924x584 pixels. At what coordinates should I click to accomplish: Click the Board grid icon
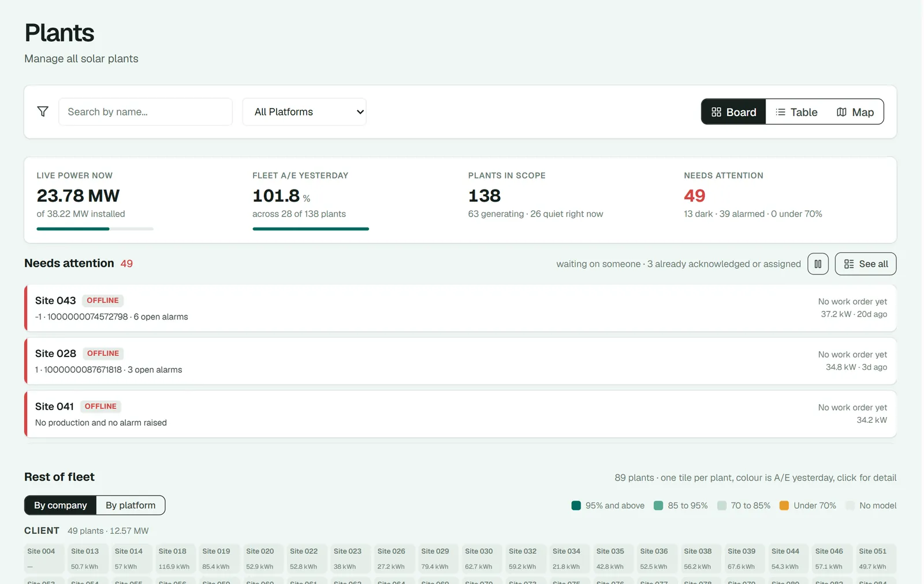(x=716, y=112)
